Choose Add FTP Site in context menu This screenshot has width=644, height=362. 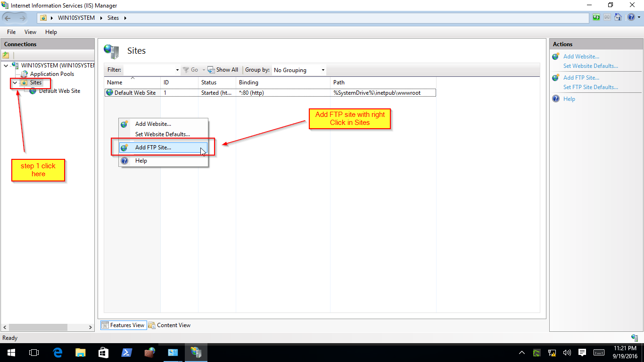click(163, 148)
